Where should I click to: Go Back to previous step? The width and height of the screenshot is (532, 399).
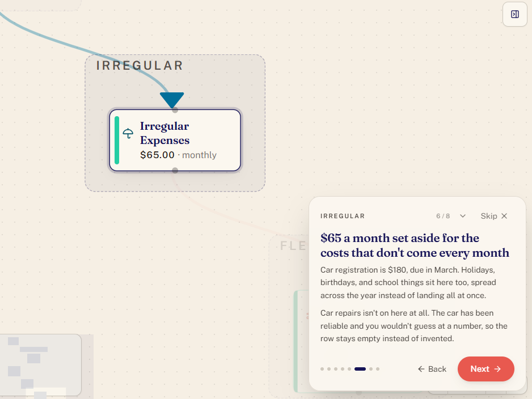432,369
